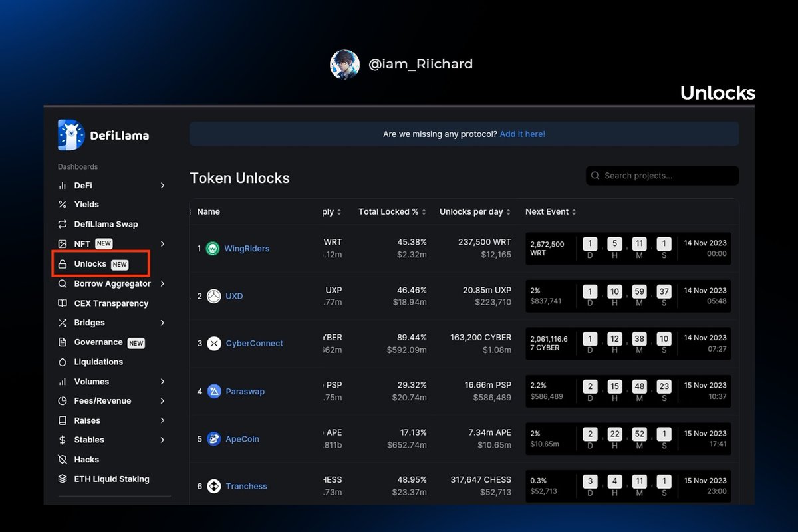Click the 20.85m UXP unlock value
798x532 pixels.
coord(485,291)
